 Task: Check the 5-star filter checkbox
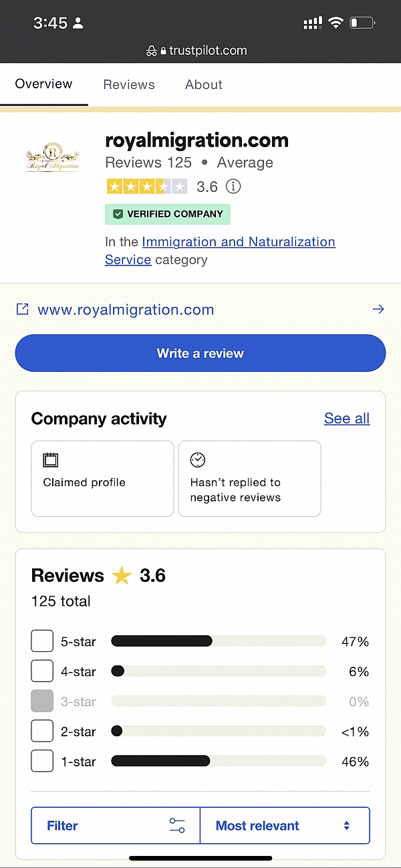pos(42,641)
